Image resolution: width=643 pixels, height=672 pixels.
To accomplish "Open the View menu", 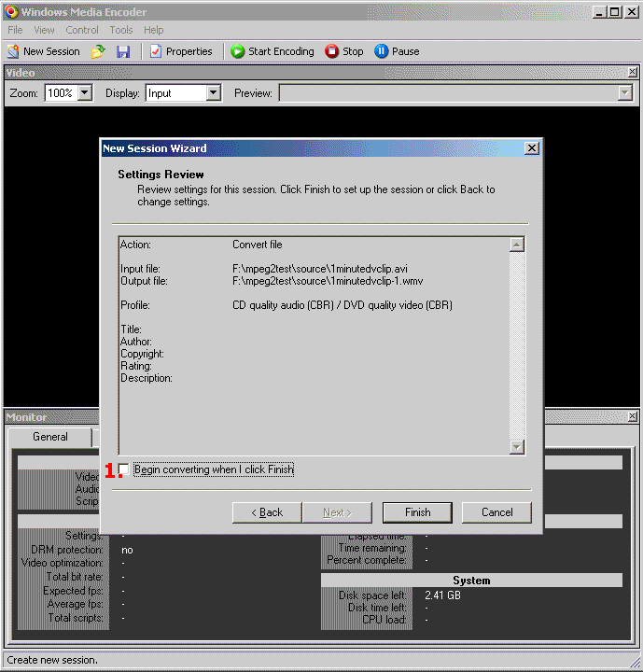I will pyautogui.click(x=44, y=30).
